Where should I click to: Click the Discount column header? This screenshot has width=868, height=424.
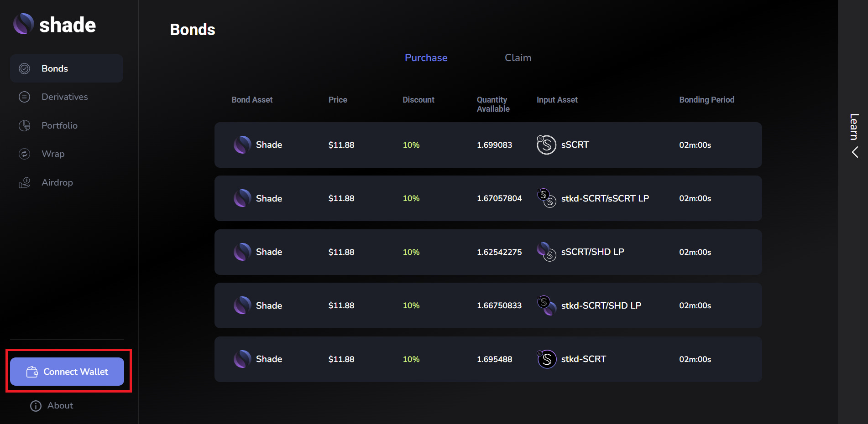(x=418, y=100)
